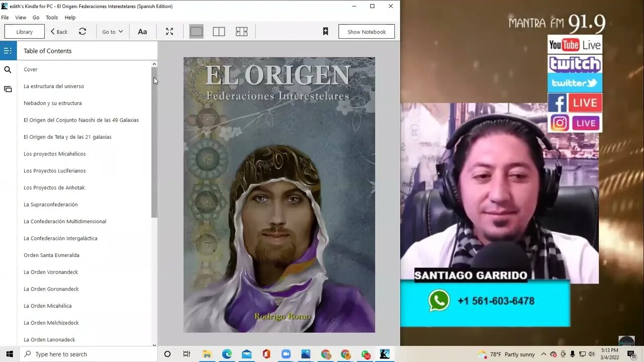Open weather widget 78°F Partly sunny

[x=507, y=354]
